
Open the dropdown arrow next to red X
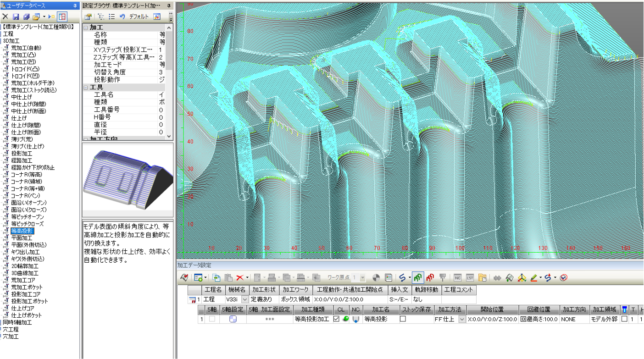tap(247, 277)
